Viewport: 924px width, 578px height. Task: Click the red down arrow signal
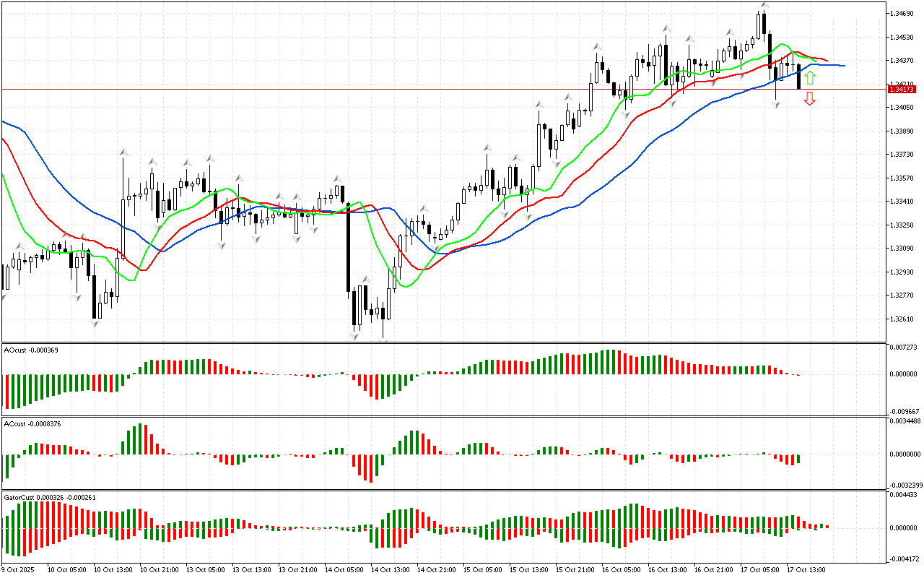pyautogui.click(x=810, y=99)
